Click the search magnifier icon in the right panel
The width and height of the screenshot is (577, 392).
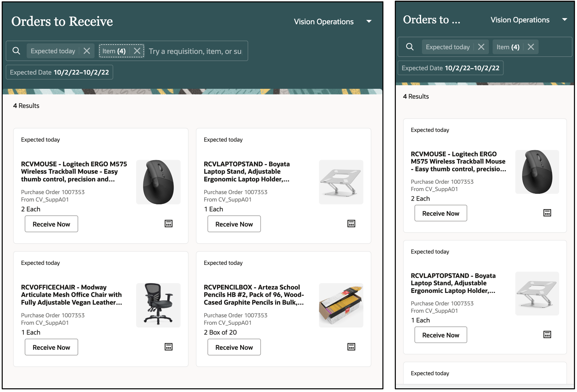coord(410,47)
